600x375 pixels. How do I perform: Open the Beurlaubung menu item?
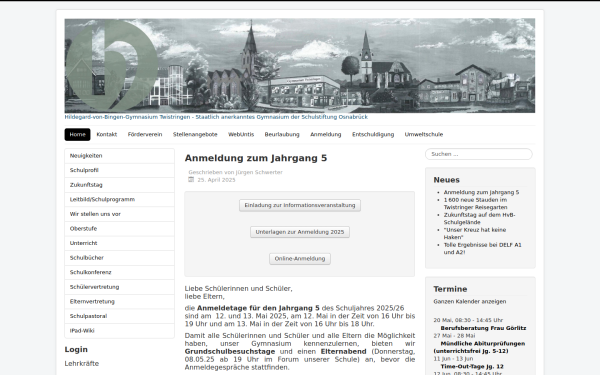[282, 134]
